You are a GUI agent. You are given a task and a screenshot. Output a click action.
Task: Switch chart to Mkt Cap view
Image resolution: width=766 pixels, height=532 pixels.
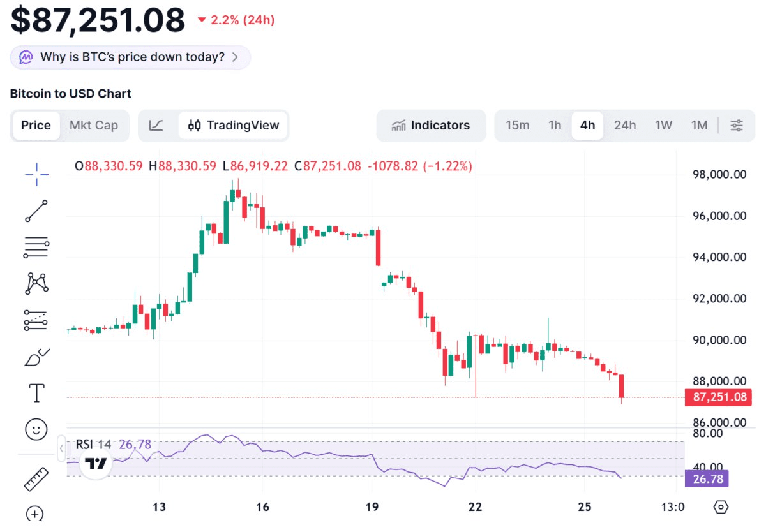94,126
